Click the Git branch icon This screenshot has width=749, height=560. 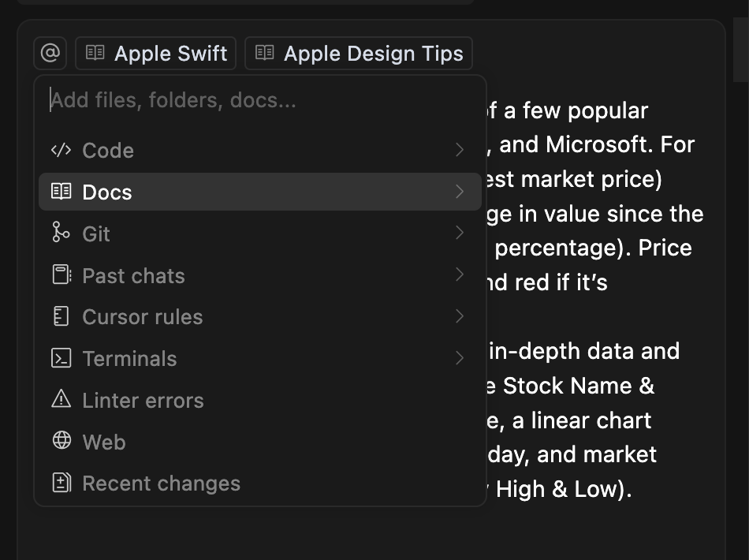point(61,233)
